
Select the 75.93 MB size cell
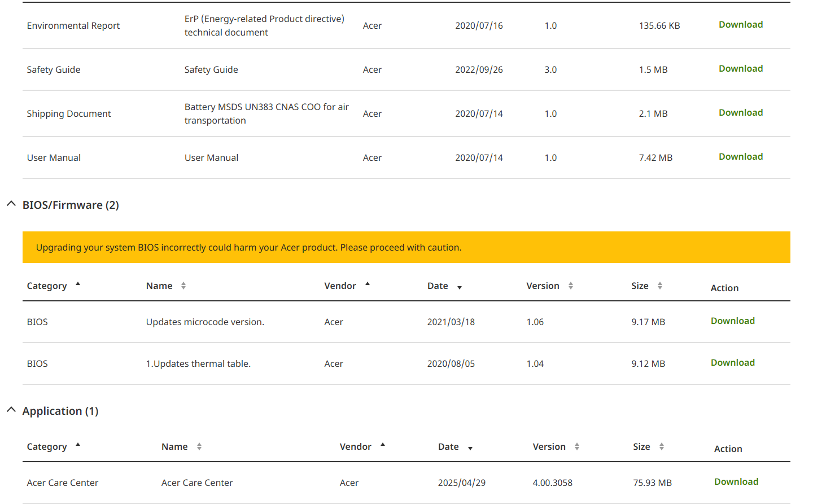[x=652, y=483]
